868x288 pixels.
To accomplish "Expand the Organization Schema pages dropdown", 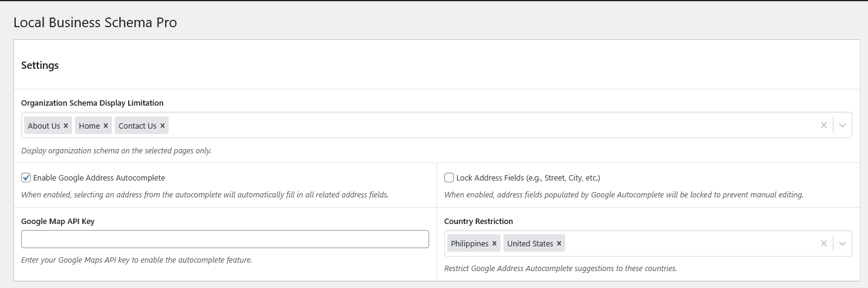I will (843, 126).
